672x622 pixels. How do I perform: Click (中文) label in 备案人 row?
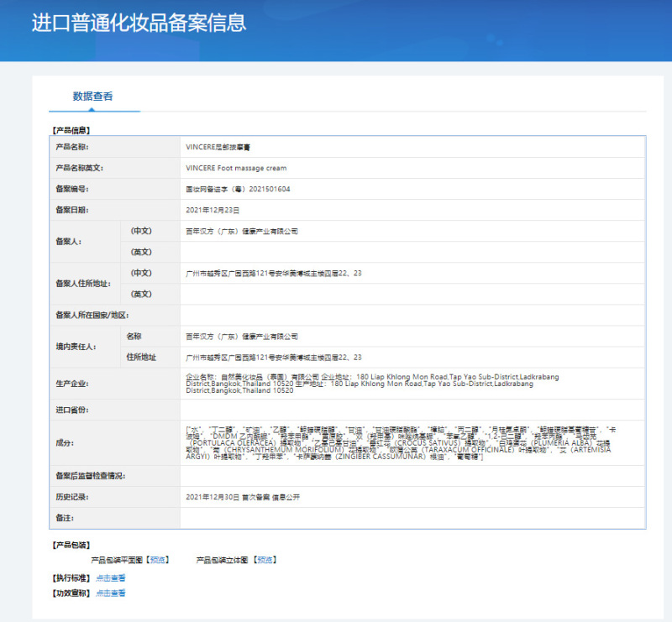click(x=141, y=231)
